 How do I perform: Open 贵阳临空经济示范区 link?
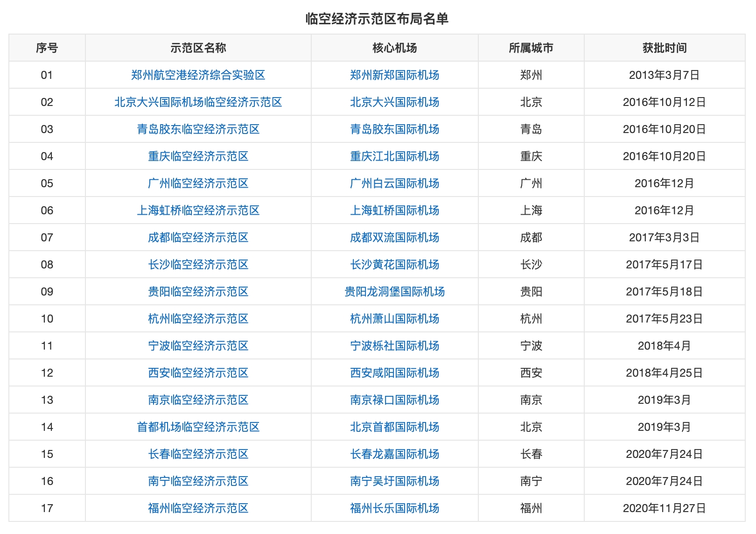pyautogui.click(x=198, y=292)
